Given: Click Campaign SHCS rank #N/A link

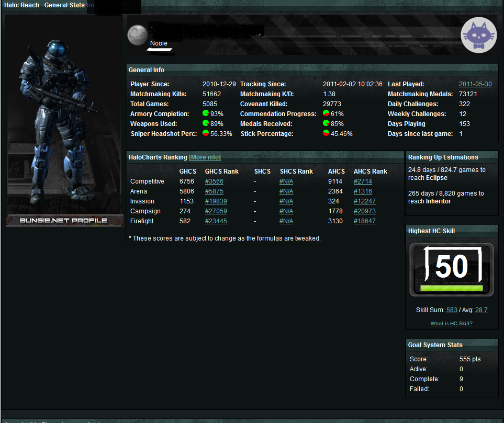Looking at the screenshot, I should click(x=286, y=211).
